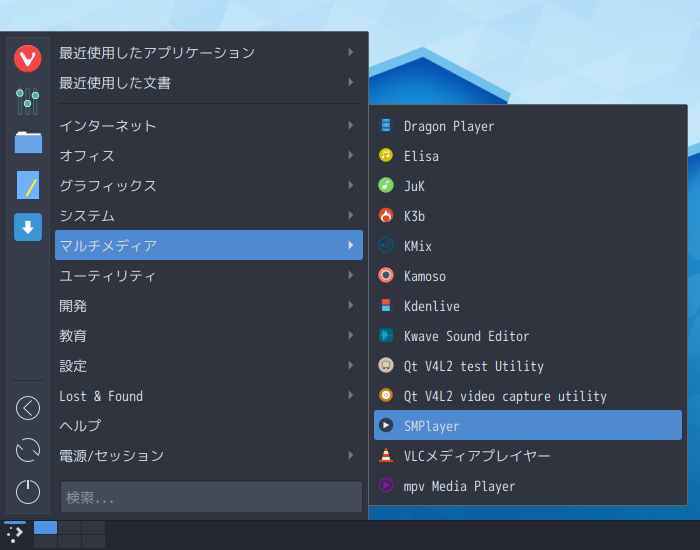This screenshot has width=700, height=550.
Task: Click the circular arrows restart icon
Action: coord(28,450)
